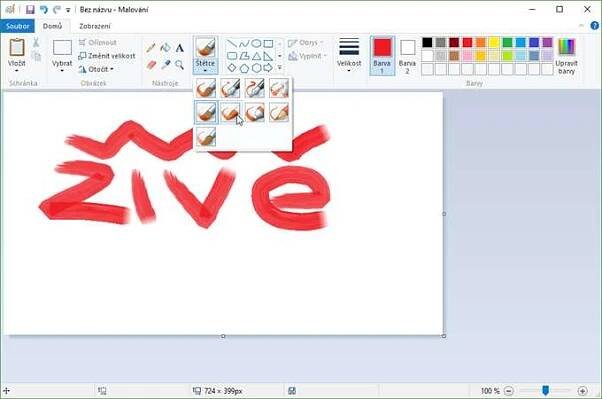Screen dimensions: 602x399
Task: Zoom out with the minus button
Action: 509,391
